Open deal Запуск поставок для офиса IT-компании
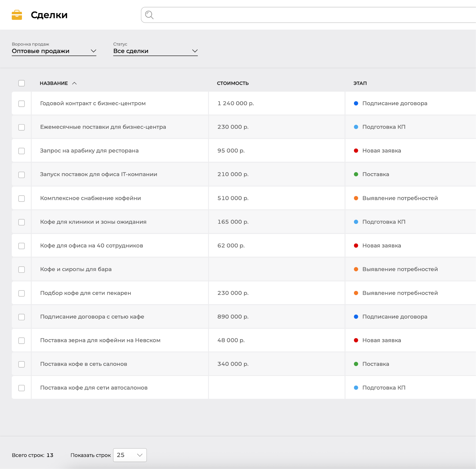Image resolution: width=476 pixels, height=469 pixels. coord(98,174)
